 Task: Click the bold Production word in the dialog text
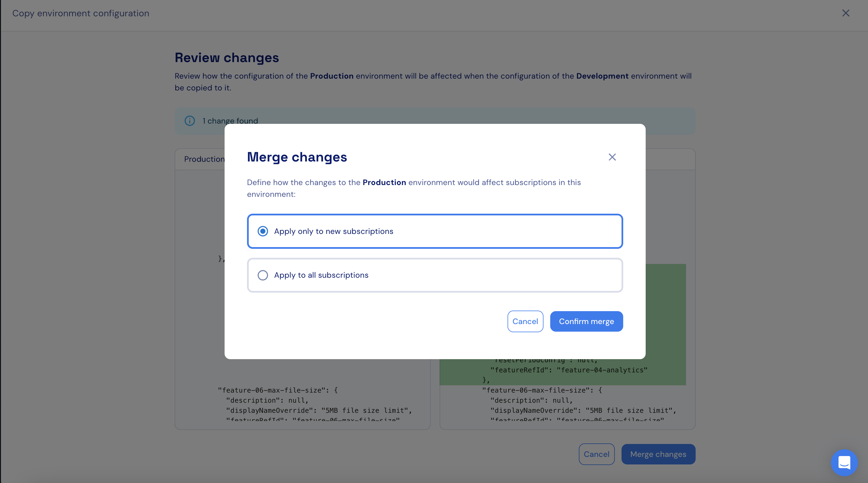(384, 182)
